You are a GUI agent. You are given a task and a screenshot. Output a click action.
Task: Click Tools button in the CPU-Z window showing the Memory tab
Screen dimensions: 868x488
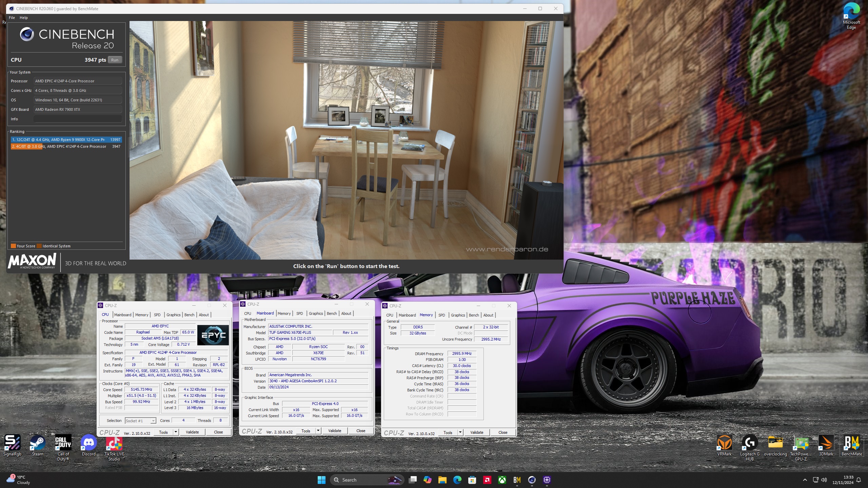[448, 432]
